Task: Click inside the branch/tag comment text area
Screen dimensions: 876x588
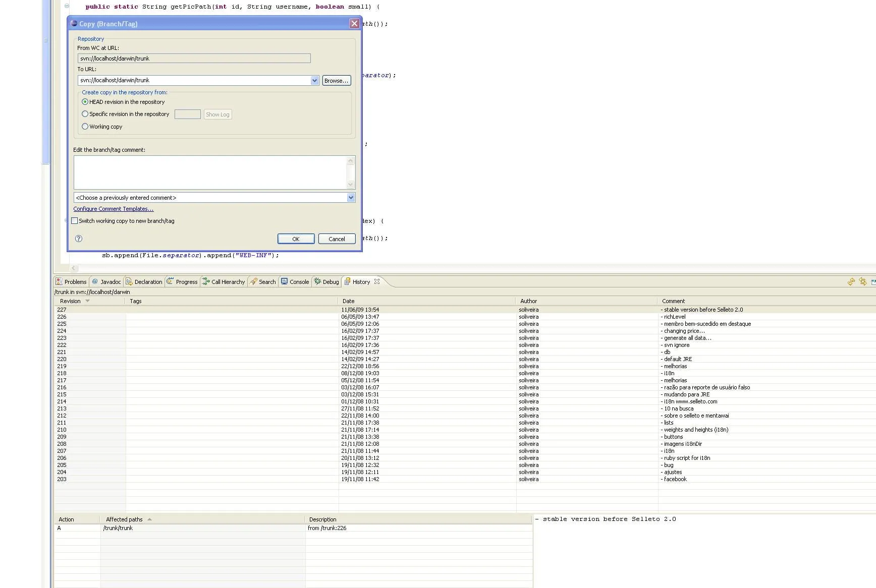Action: point(210,172)
